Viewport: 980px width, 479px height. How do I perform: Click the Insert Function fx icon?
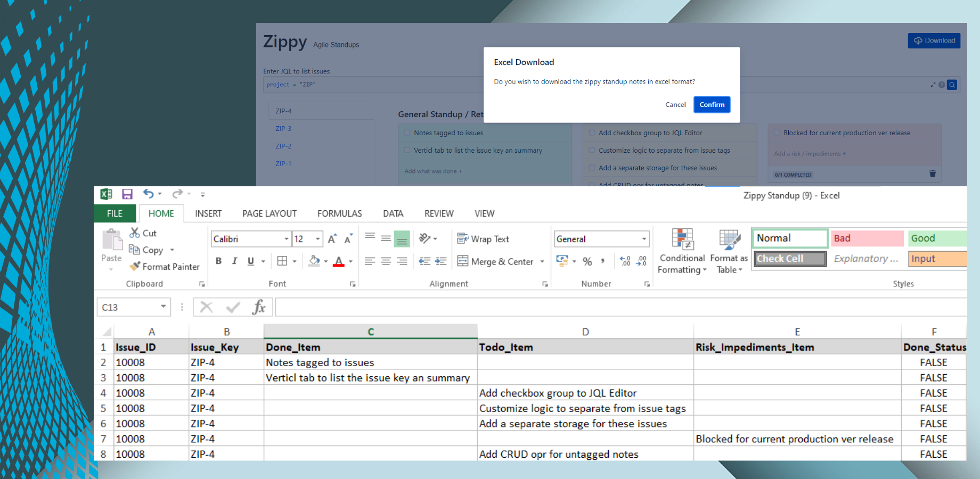point(259,307)
